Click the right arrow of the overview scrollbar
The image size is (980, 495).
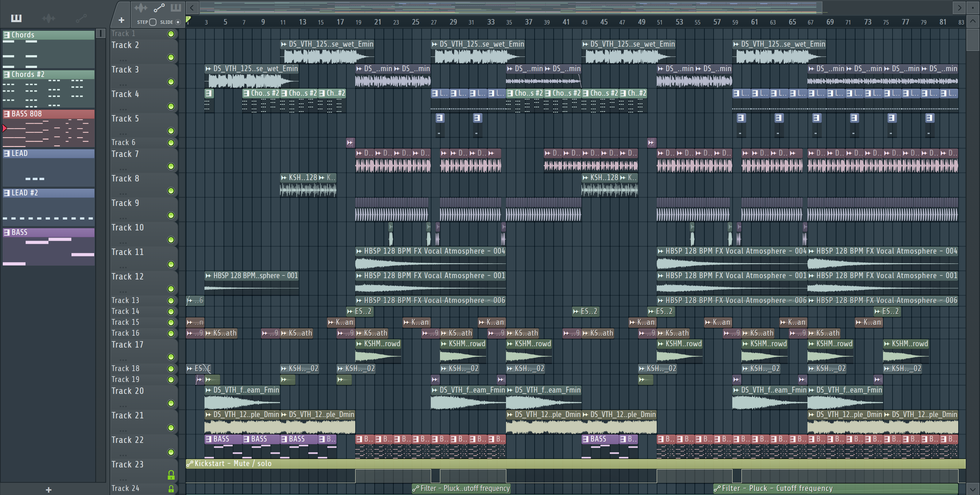pyautogui.click(x=959, y=7)
